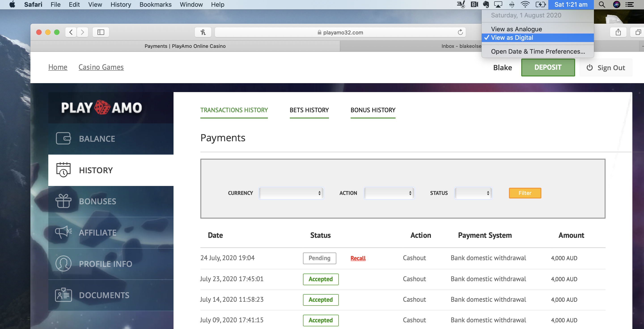
Task: Open the Status filter dropdown
Action: pos(473,193)
